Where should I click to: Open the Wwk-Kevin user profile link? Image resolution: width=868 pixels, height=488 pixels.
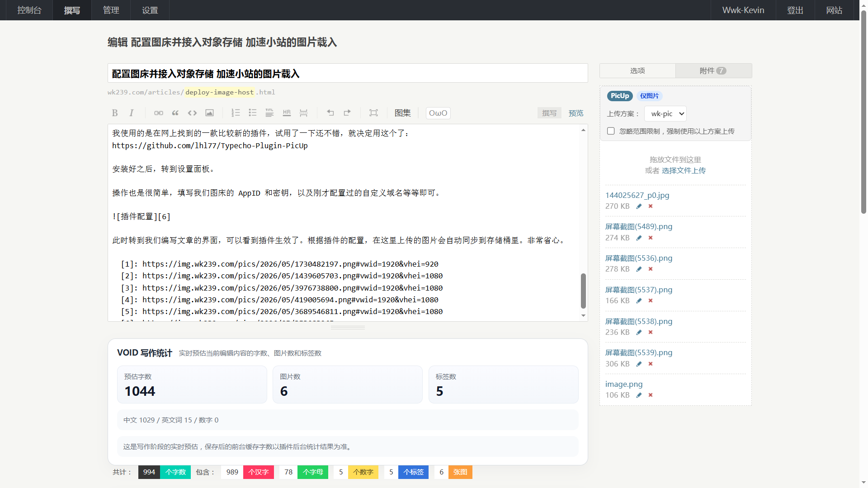(x=743, y=10)
